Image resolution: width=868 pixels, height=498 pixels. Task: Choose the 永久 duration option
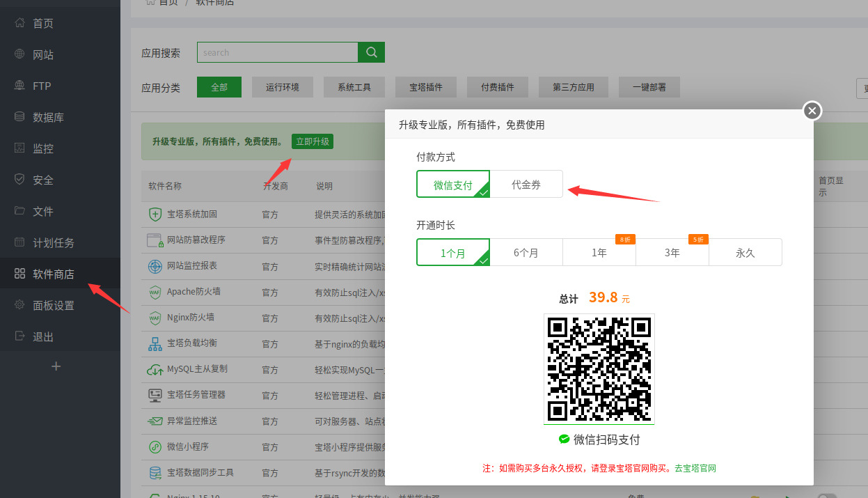click(745, 253)
